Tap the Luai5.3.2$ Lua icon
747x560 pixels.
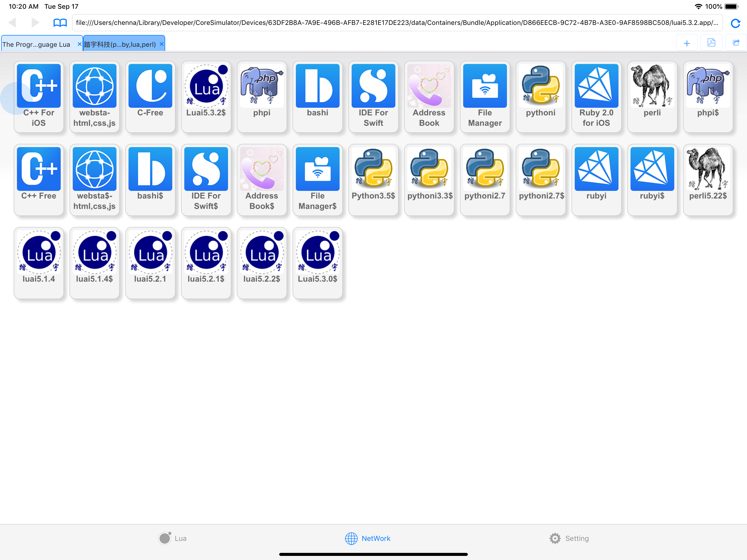(206, 86)
